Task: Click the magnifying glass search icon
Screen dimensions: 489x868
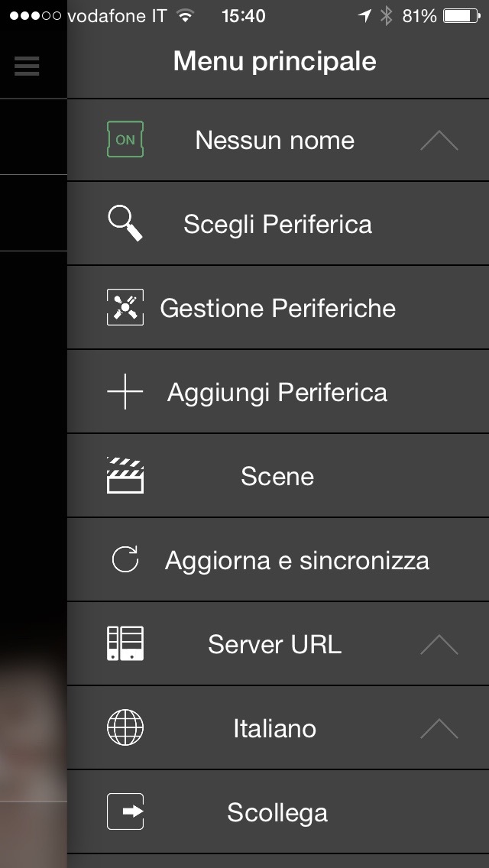Action: 125,224
